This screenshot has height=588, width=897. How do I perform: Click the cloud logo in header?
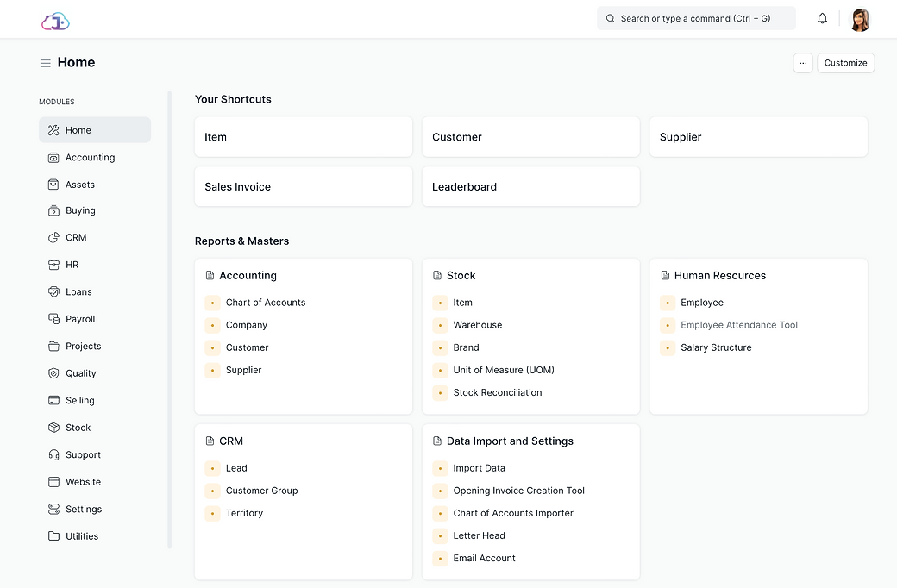(x=55, y=21)
